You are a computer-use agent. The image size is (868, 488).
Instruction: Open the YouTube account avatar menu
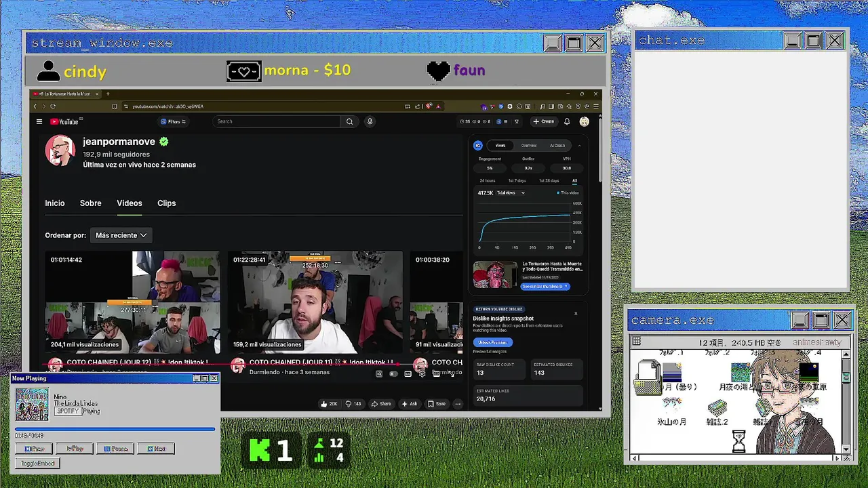[584, 122]
